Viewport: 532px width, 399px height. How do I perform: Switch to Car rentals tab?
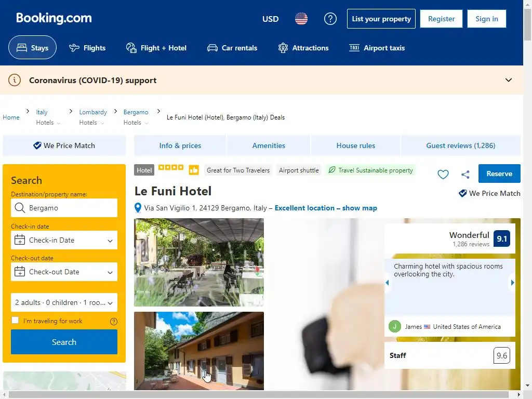tap(232, 48)
